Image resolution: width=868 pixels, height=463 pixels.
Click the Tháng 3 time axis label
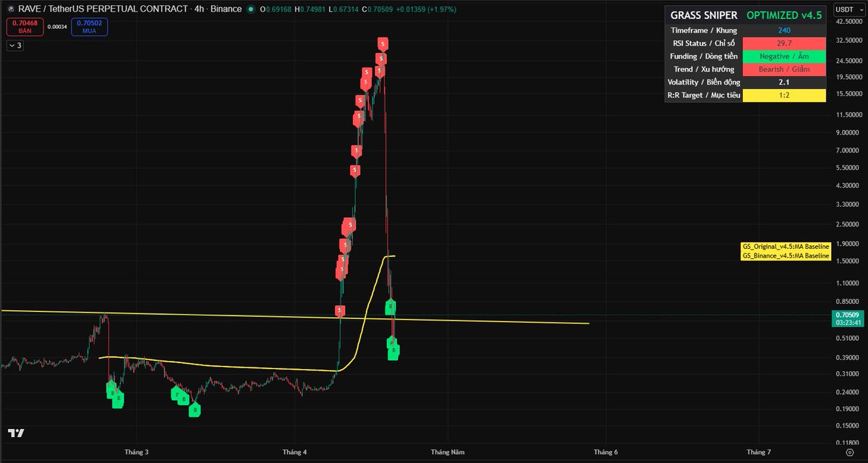(x=136, y=452)
